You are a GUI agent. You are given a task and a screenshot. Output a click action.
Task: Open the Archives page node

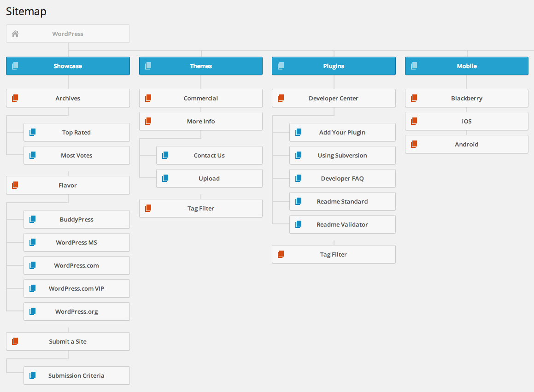68,98
